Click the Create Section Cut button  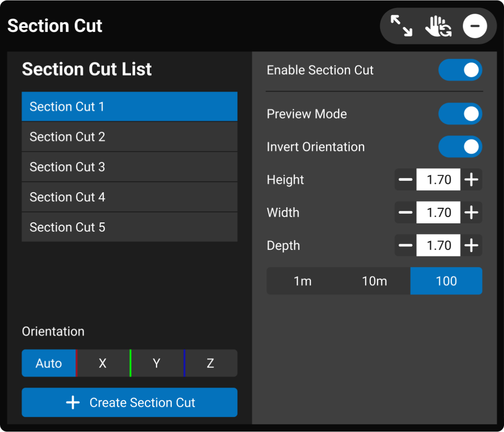coord(129,403)
